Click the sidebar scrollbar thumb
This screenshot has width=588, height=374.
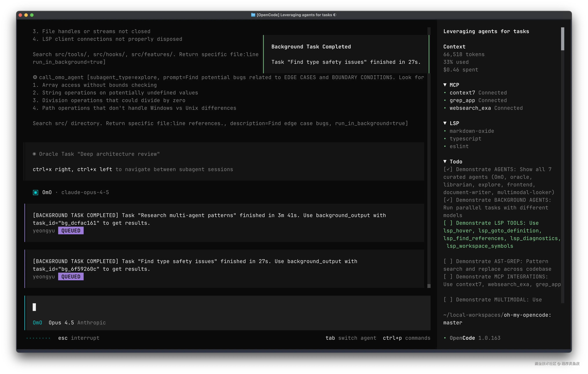pyautogui.click(x=563, y=39)
